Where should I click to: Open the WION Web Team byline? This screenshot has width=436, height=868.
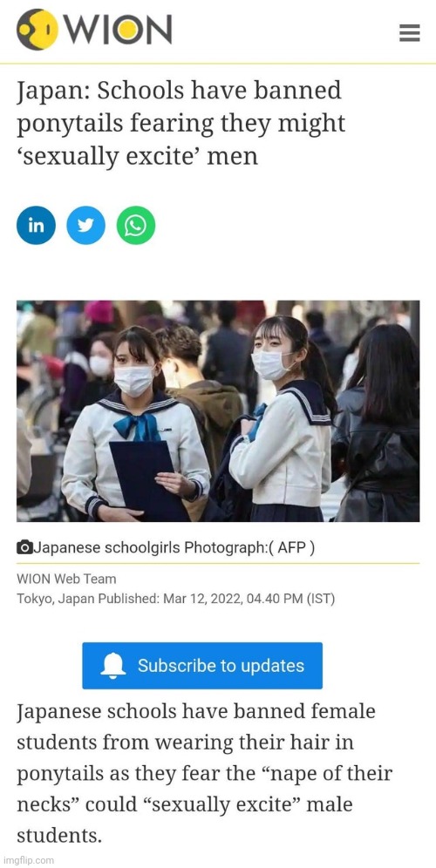tap(66, 579)
